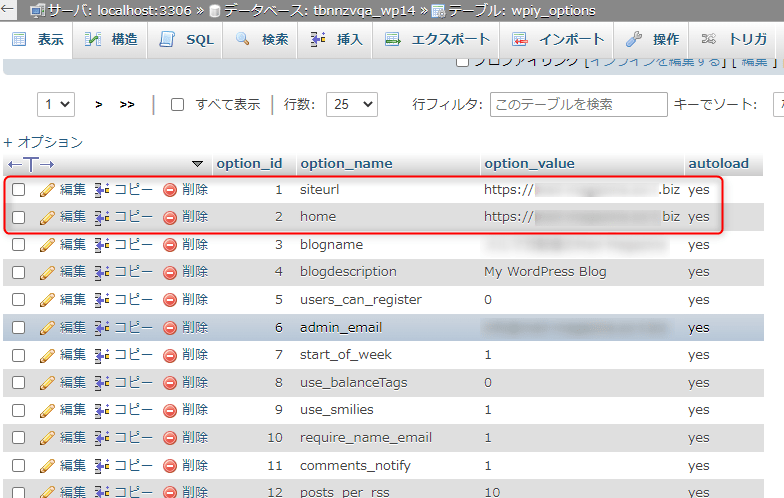
Task: Select the checkbox for comments_notify row
Action: tap(18, 466)
